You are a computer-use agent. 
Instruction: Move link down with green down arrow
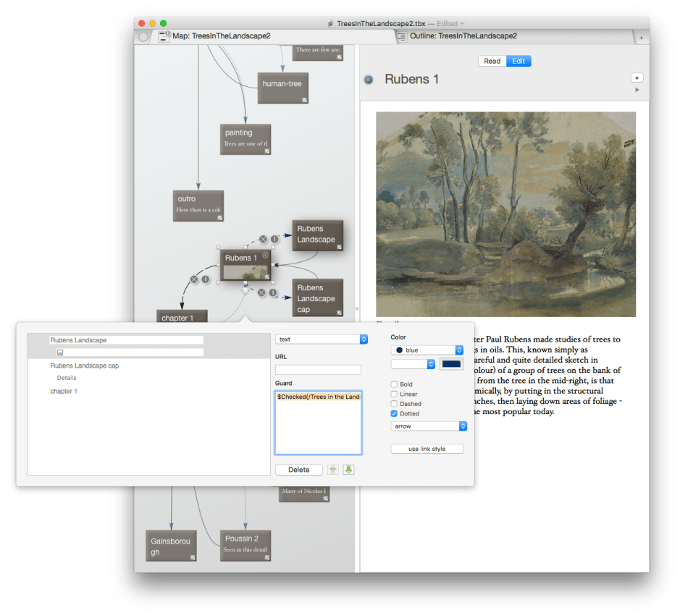[x=348, y=470]
